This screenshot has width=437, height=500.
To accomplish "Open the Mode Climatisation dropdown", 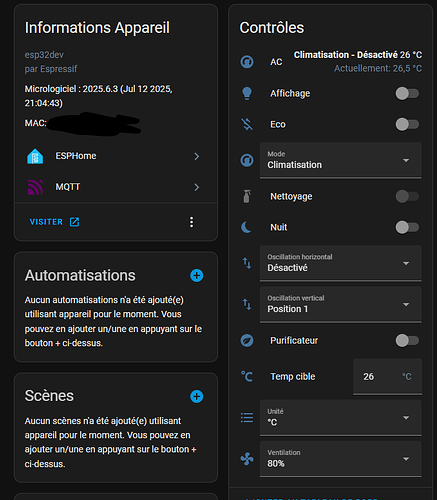I will [x=341, y=160].
